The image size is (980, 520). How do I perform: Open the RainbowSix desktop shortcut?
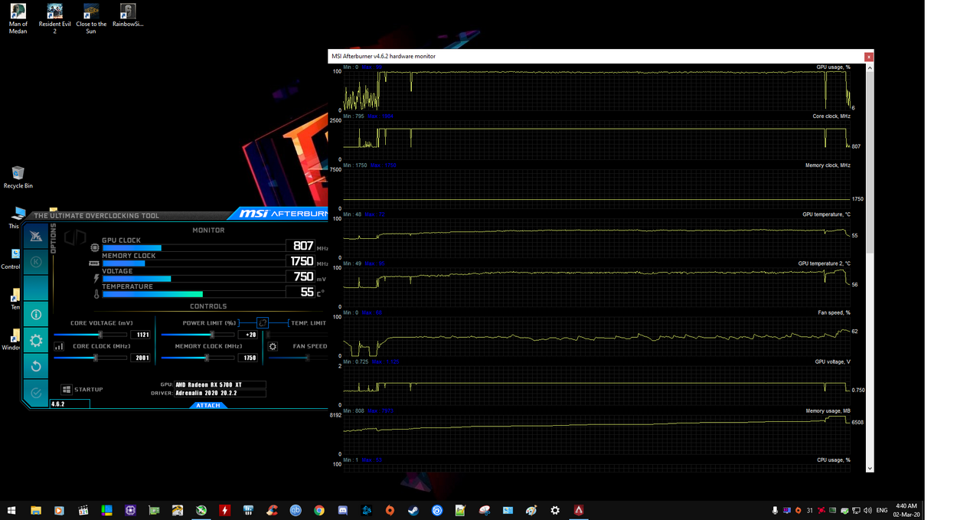coord(128,15)
